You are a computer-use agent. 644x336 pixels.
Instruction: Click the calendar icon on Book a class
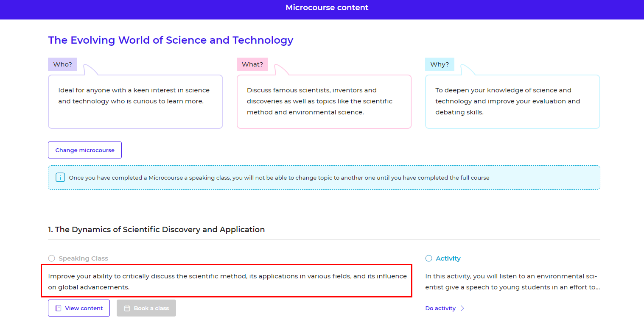tap(126, 308)
